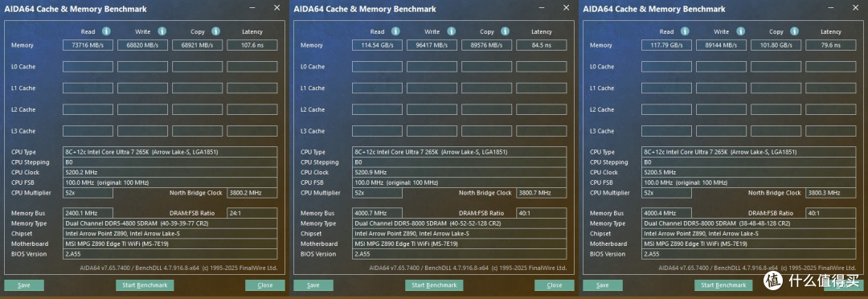
Task: Click the 4000.4 MHz Memory Bus value
Action: (x=666, y=213)
